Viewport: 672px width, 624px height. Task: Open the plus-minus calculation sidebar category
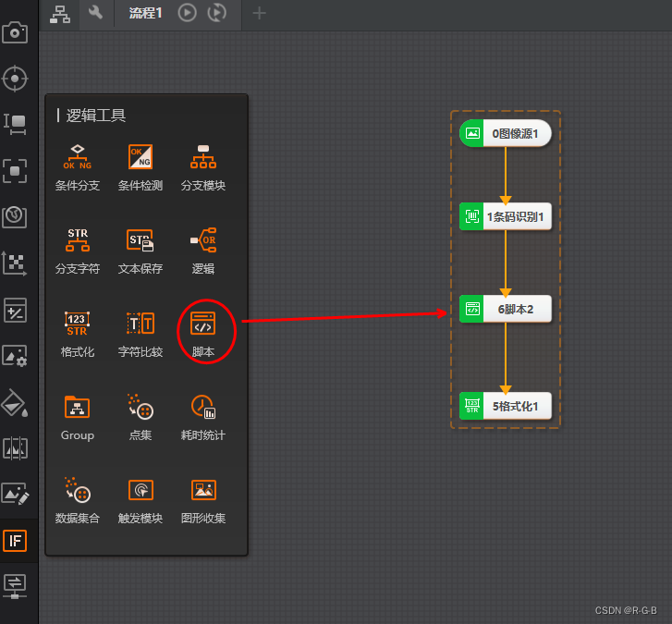pyautogui.click(x=15, y=310)
